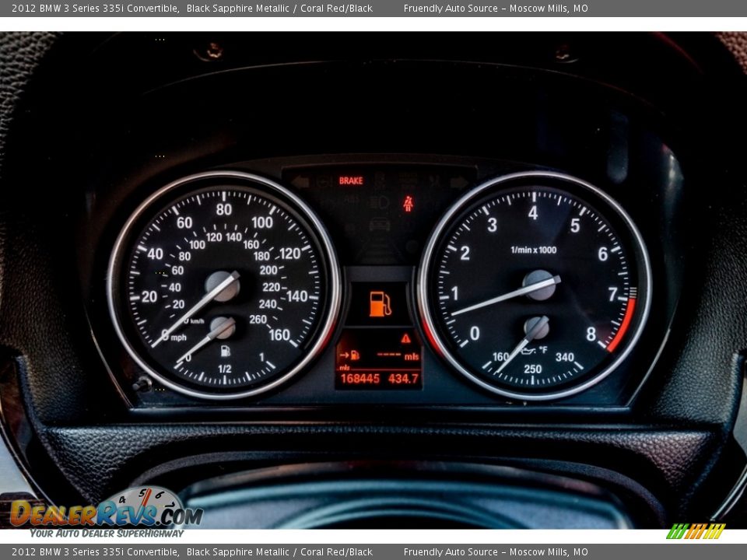Click the red BRAKE warning light
Screen dimensions: 747x560
click(351, 181)
